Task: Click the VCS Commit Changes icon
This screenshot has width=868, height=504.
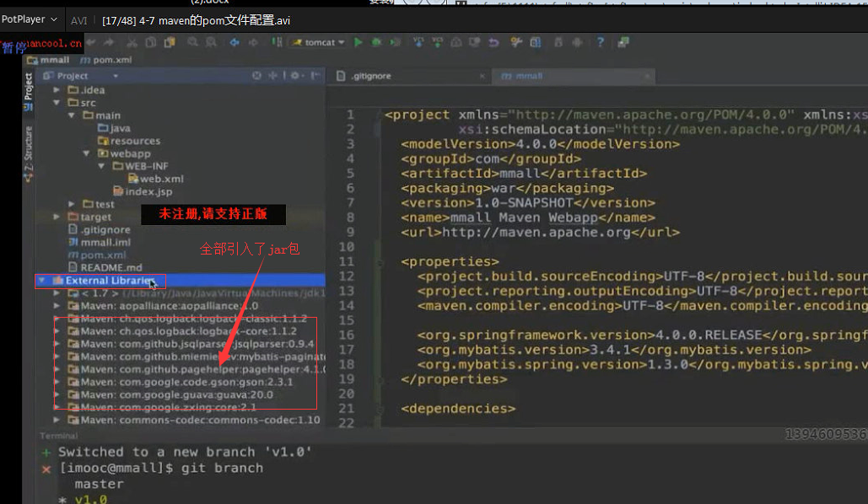Action: click(437, 42)
